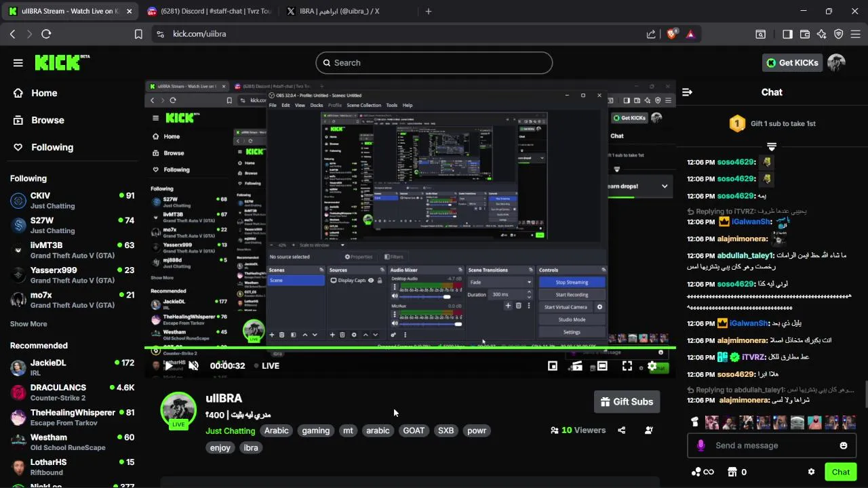Select the GOAT tag
868x488 pixels.
pyautogui.click(x=414, y=430)
